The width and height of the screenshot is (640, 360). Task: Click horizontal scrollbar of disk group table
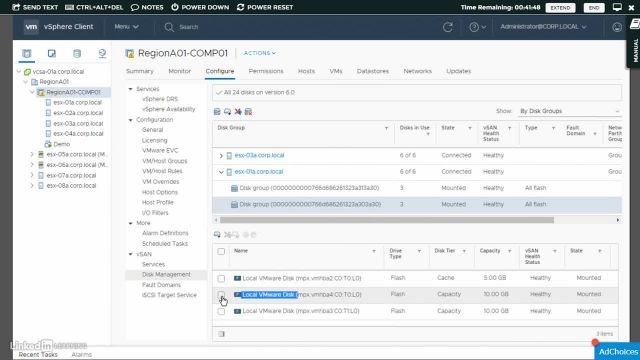(x=387, y=220)
